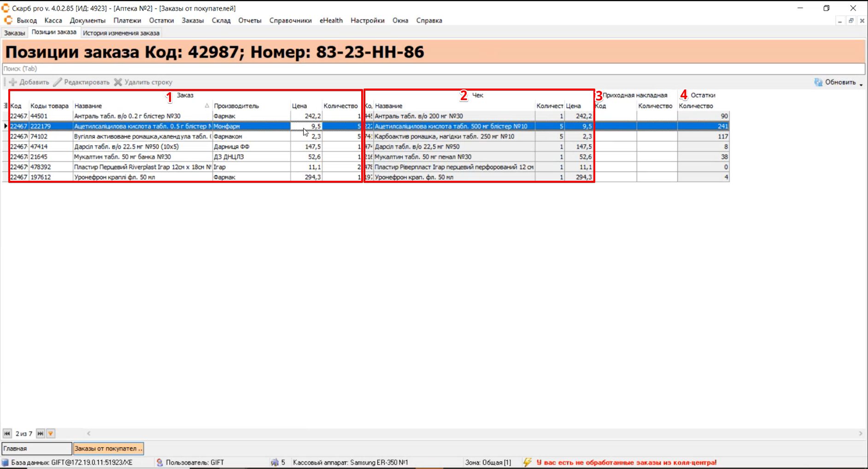The height and width of the screenshot is (469, 868).
Task: Click the lightning icon in status bar
Action: [528, 462]
